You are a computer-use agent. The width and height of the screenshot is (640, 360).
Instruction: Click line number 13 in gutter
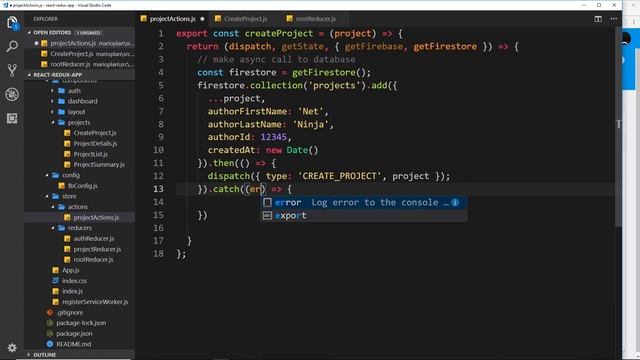point(158,189)
